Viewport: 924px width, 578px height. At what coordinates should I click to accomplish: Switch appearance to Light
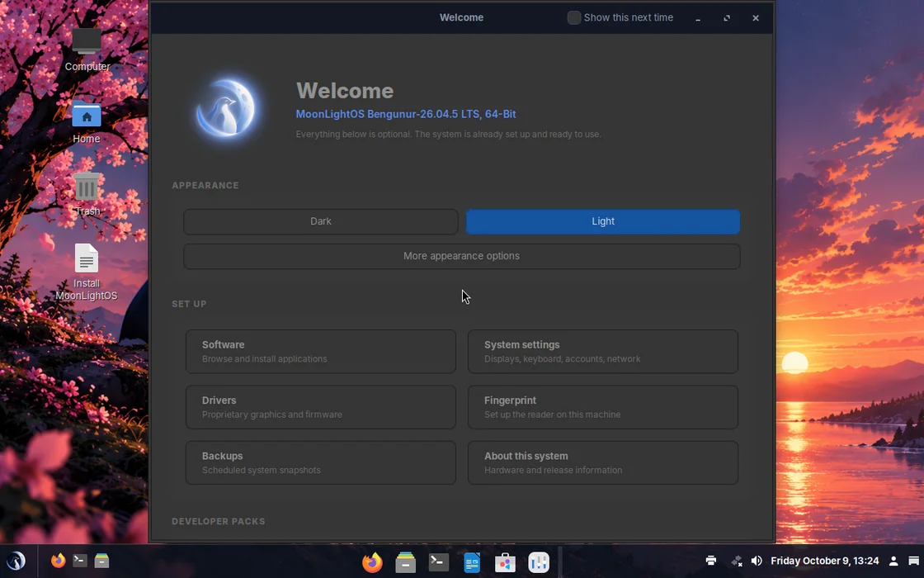603,222
